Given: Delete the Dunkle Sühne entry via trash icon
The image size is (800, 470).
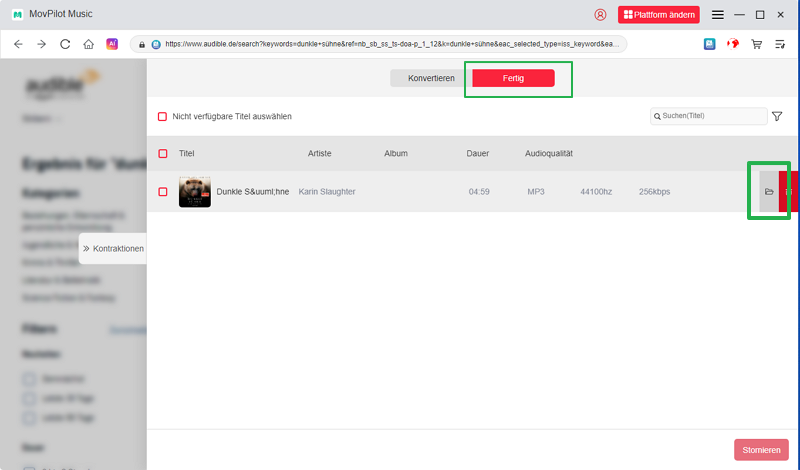Looking at the screenshot, I should [789, 192].
